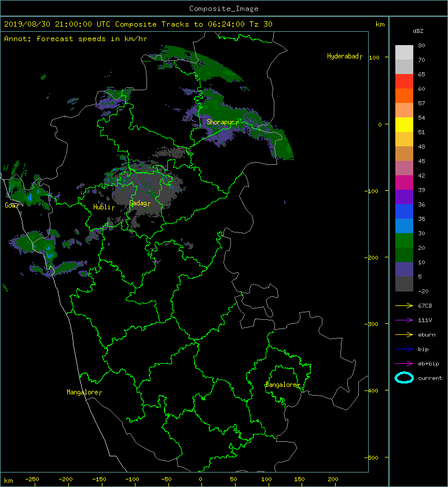
Task: Click the cyan 'current' ellipse legend icon
Action: [404, 378]
